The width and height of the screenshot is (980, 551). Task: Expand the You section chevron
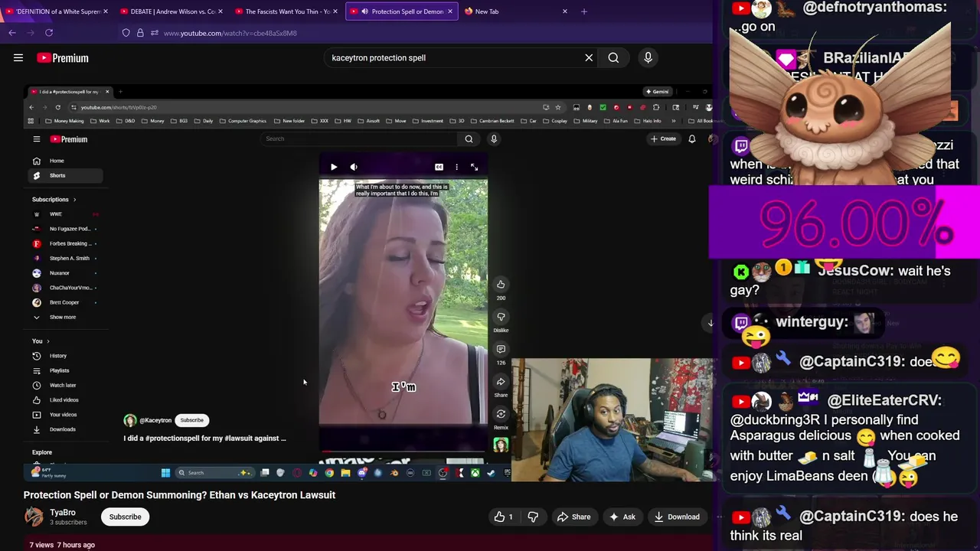(47, 341)
